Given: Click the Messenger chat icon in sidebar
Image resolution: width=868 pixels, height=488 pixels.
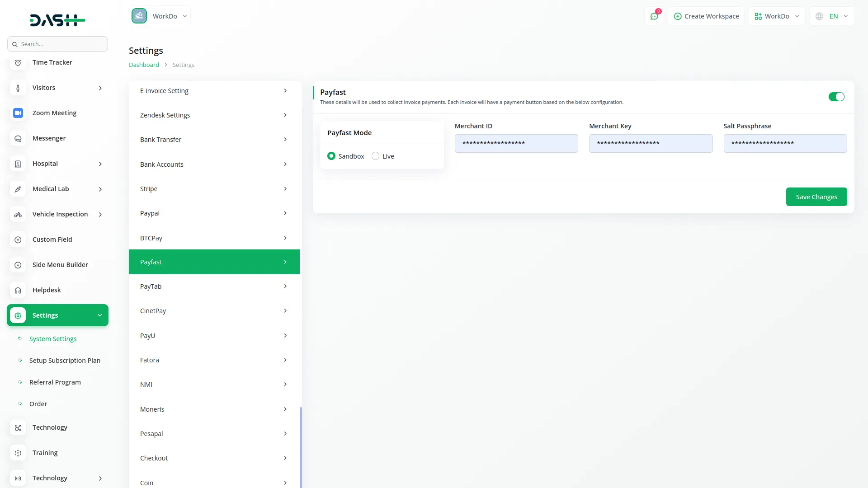Looking at the screenshot, I should [18, 138].
